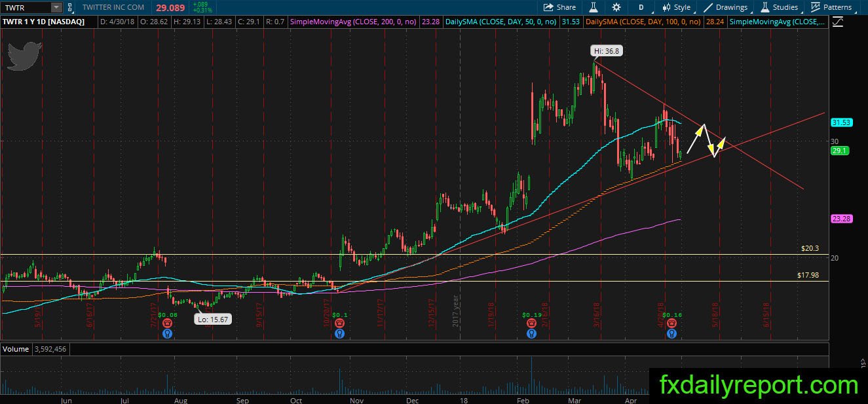Image resolution: width=868 pixels, height=404 pixels.
Task: Click the 20 price axis tick
Action: (x=835, y=258)
